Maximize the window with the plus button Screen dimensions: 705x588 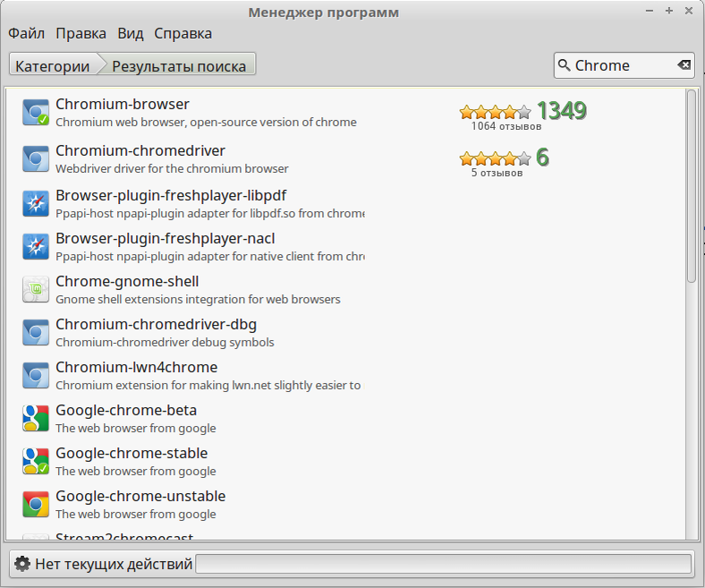(669, 11)
